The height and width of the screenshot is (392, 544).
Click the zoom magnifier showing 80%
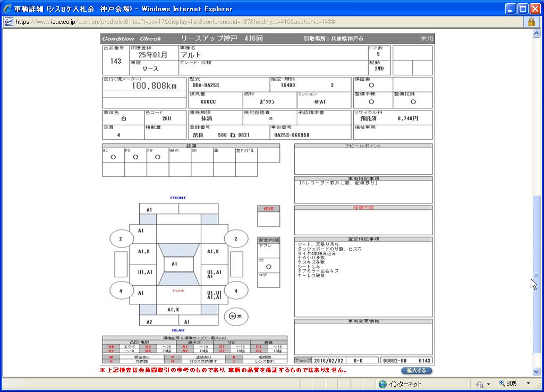pos(501,384)
